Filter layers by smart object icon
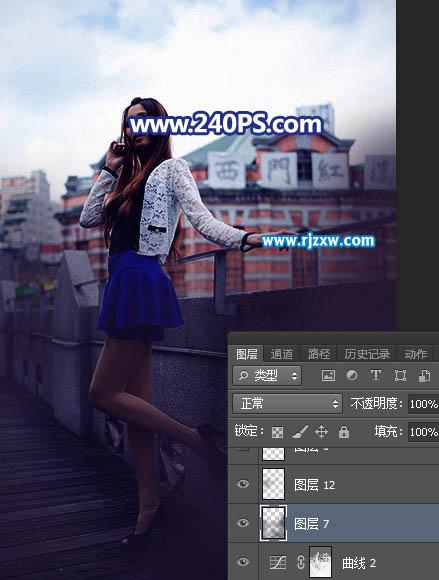This screenshot has width=439, height=580. click(x=424, y=376)
